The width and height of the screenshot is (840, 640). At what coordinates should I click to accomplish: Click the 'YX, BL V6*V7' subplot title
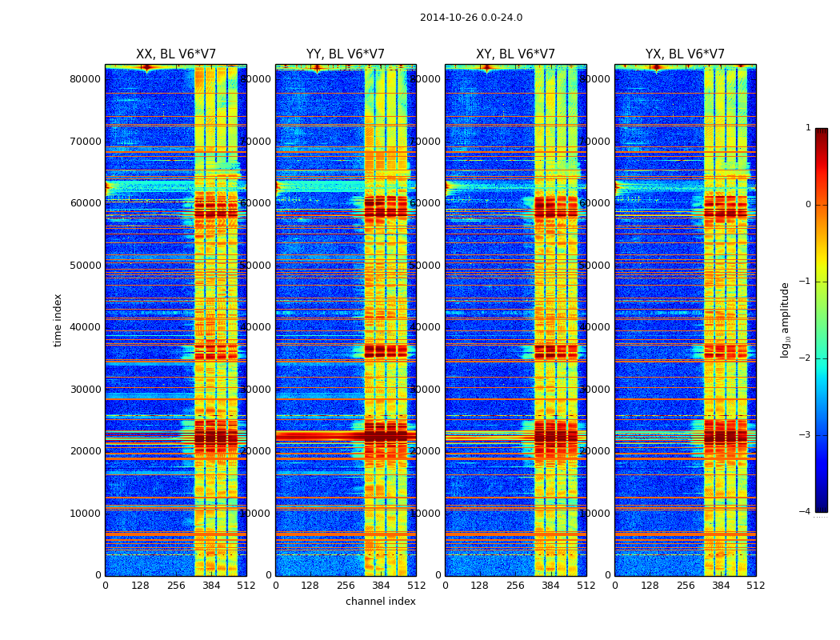click(x=685, y=54)
